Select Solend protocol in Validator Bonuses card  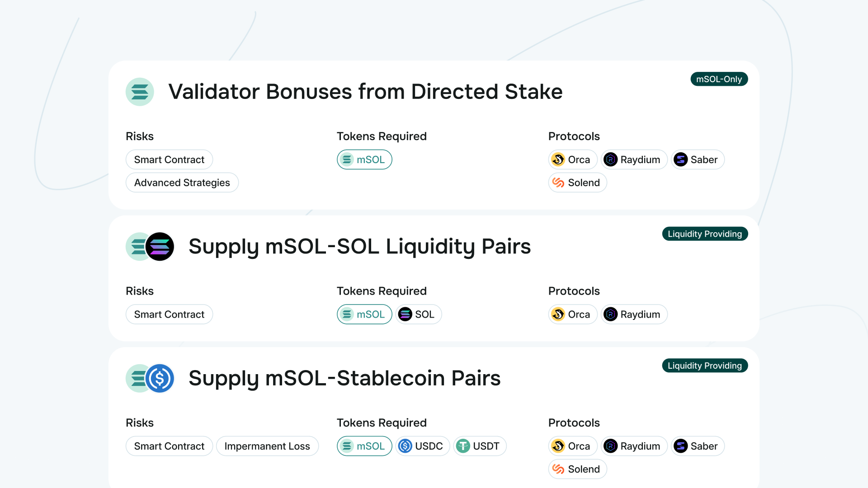coord(577,183)
